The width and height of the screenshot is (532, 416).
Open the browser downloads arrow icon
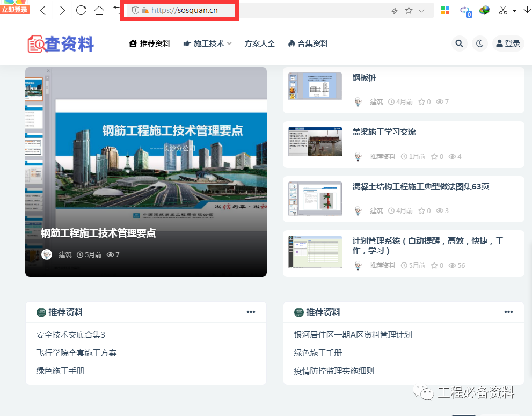click(x=527, y=10)
